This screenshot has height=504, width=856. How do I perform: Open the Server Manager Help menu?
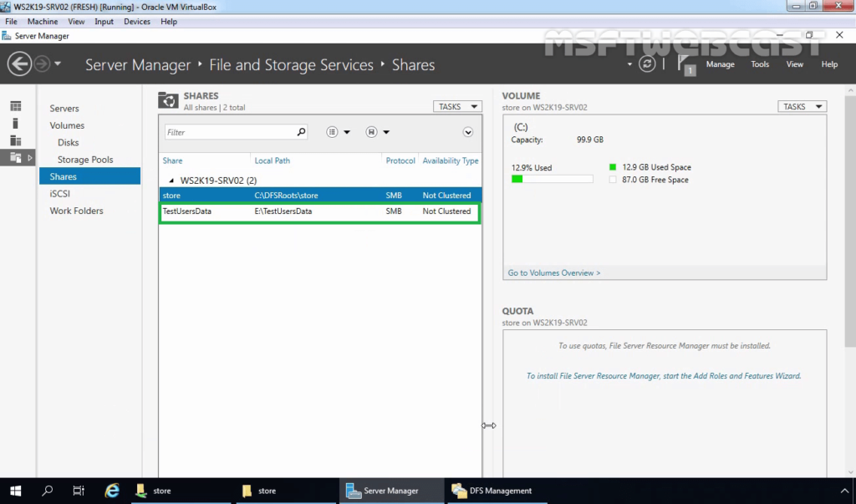click(x=829, y=64)
